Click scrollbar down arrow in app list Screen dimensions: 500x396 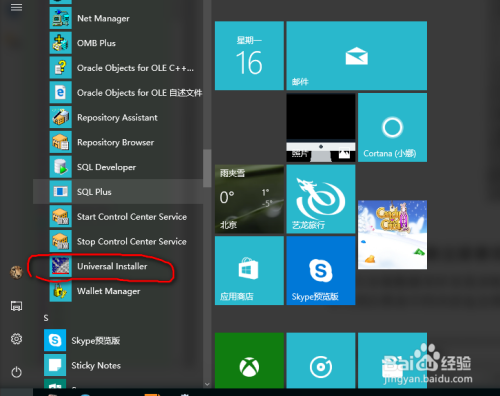click(x=207, y=384)
